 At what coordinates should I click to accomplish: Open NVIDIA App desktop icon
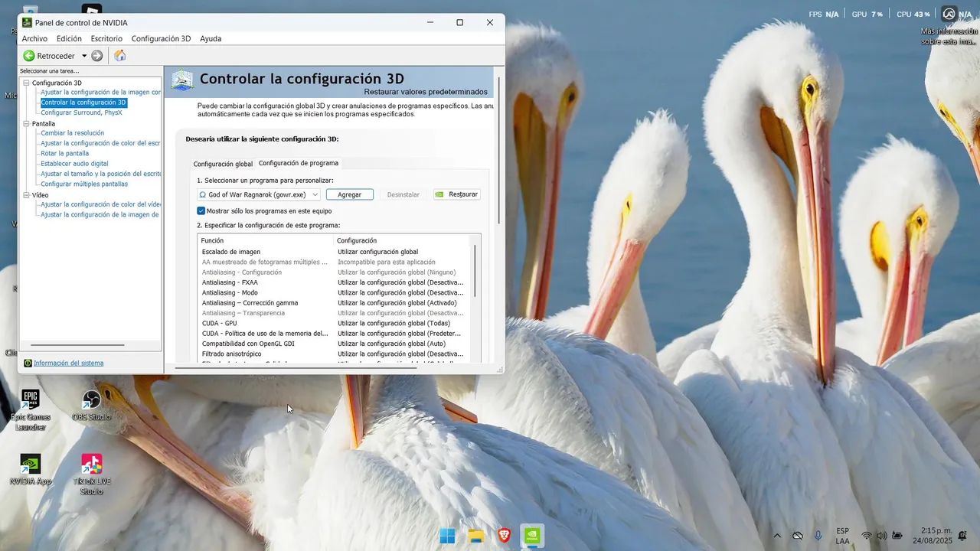pos(30,470)
